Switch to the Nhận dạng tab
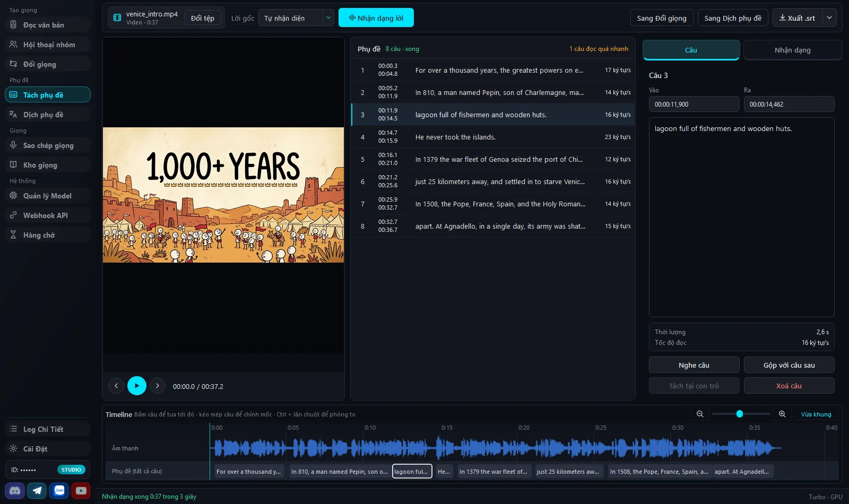 793,50
